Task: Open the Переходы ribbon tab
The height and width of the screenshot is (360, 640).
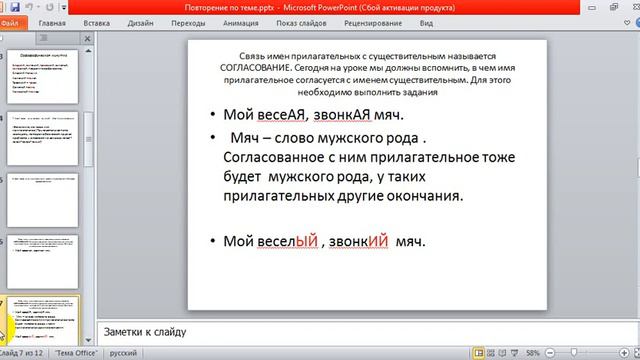Action: tap(188, 23)
